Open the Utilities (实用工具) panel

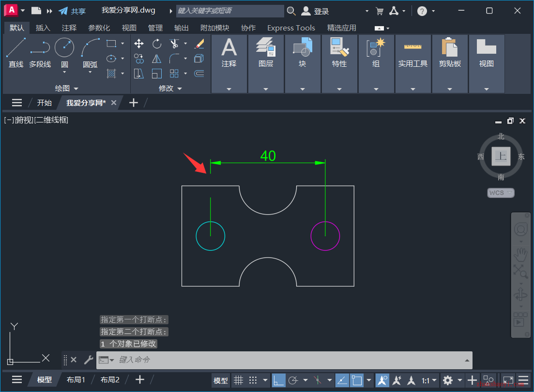tap(413, 64)
